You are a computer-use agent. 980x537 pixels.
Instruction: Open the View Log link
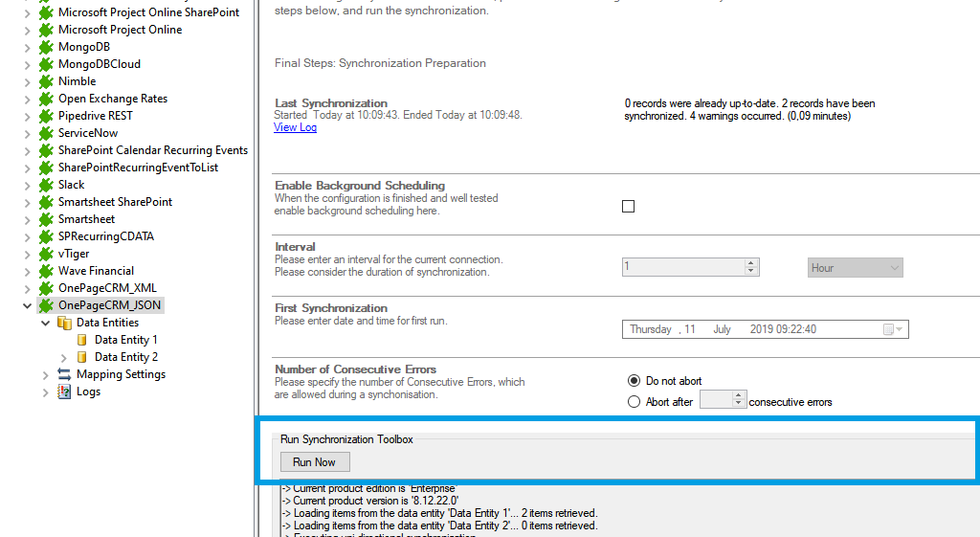[295, 127]
